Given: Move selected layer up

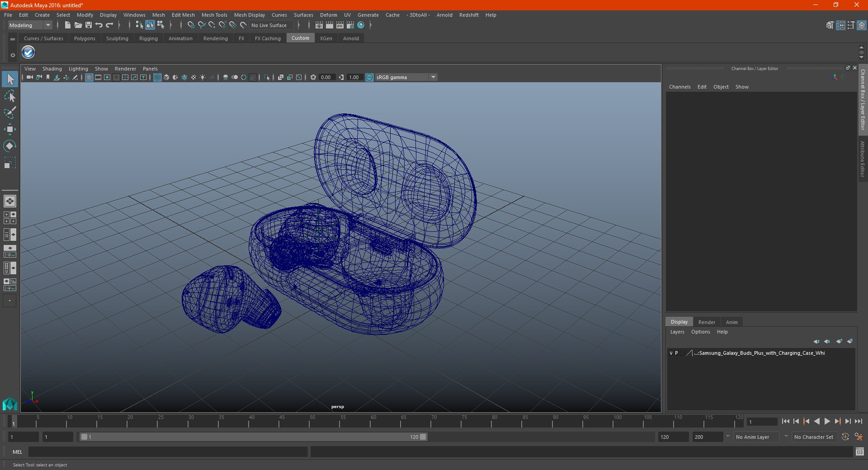Looking at the screenshot, I should [816, 341].
